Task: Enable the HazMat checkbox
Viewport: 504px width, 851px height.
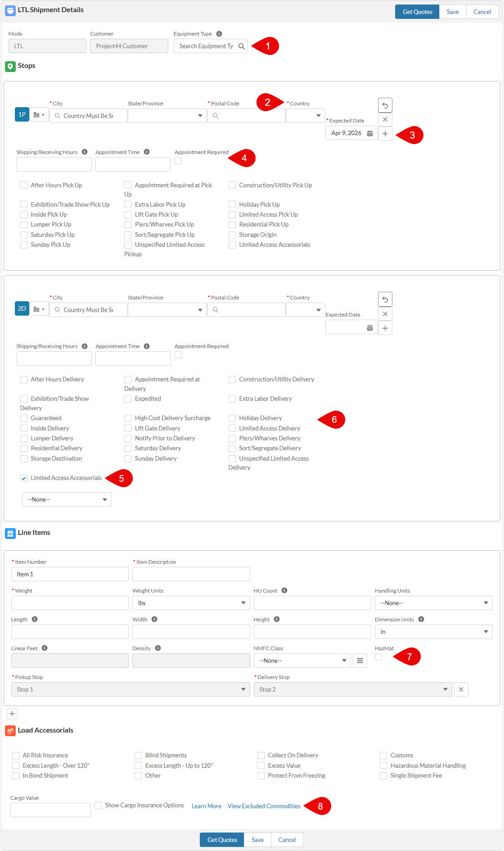Action: [378, 657]
